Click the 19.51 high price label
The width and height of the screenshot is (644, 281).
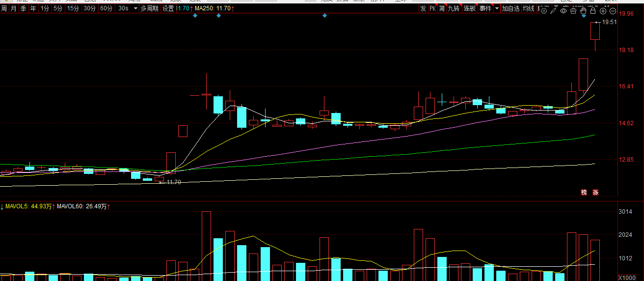click(x=609, y=22)
